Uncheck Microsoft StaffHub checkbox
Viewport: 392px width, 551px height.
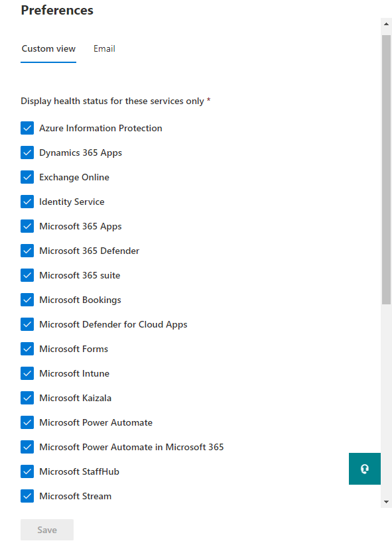[27, 471]
